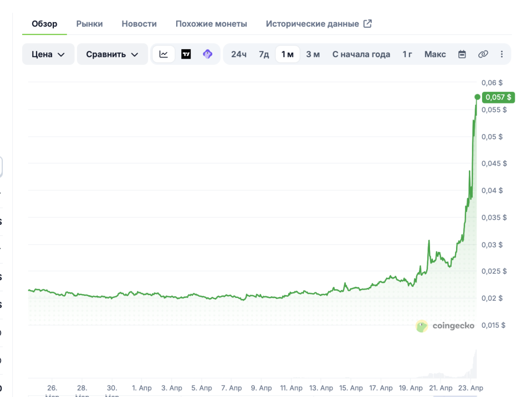The height and width of the screenshot is (397, 532).
Task: Click the external link icon beside Исторические данные
Action: (x=367, y=24)
